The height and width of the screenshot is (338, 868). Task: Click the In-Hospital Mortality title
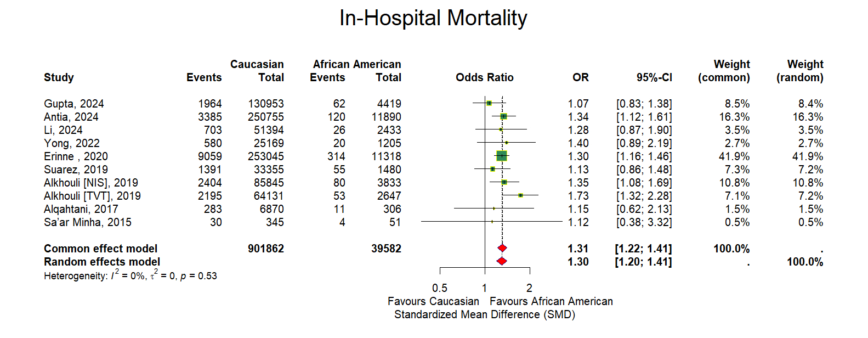(x=433, y=18)
